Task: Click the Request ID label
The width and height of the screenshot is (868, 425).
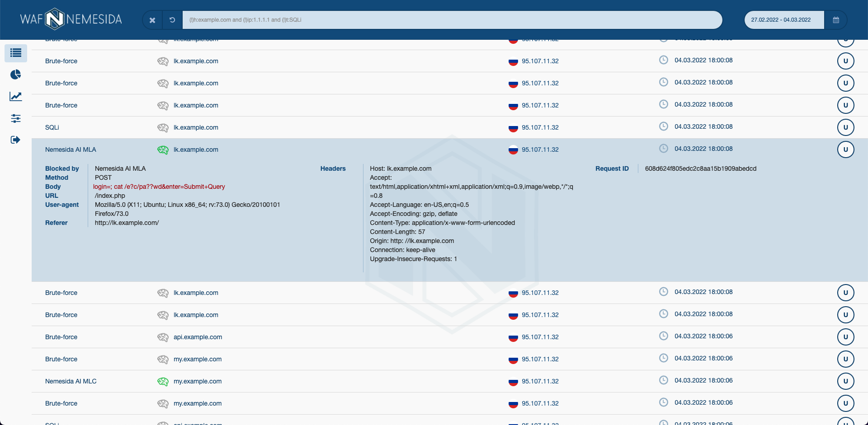Action: point(612,168)
